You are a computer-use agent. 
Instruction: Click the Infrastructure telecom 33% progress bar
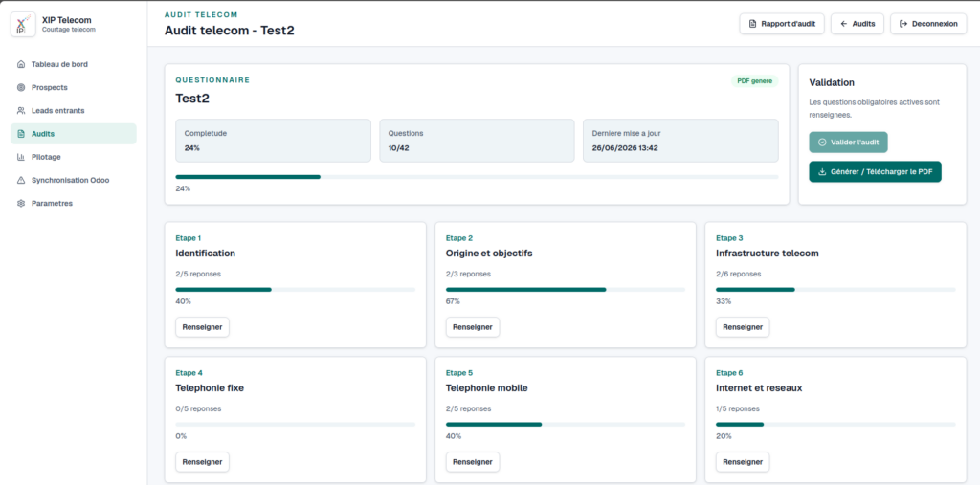(x=835, y=290)
